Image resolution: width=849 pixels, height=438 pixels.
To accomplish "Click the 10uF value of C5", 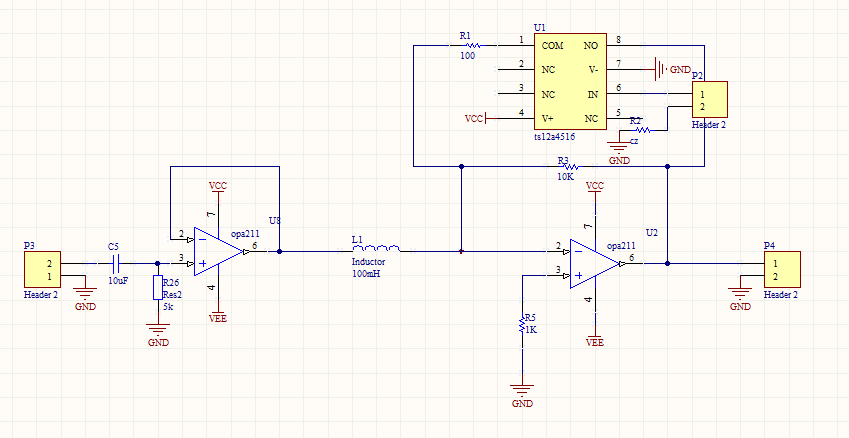I will (x=118, y=281).
